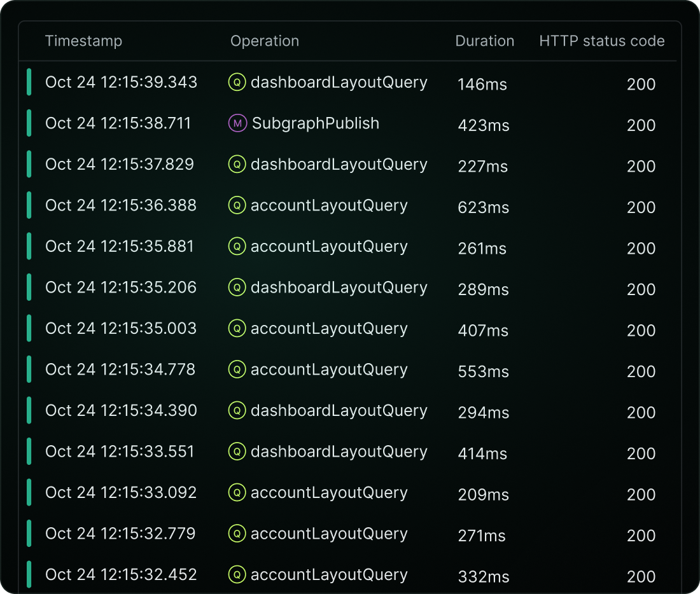Image resolution: width=700 pixels, height=594 pixels.
Task: Click the 332ms duration value
Action: (484, 577)
